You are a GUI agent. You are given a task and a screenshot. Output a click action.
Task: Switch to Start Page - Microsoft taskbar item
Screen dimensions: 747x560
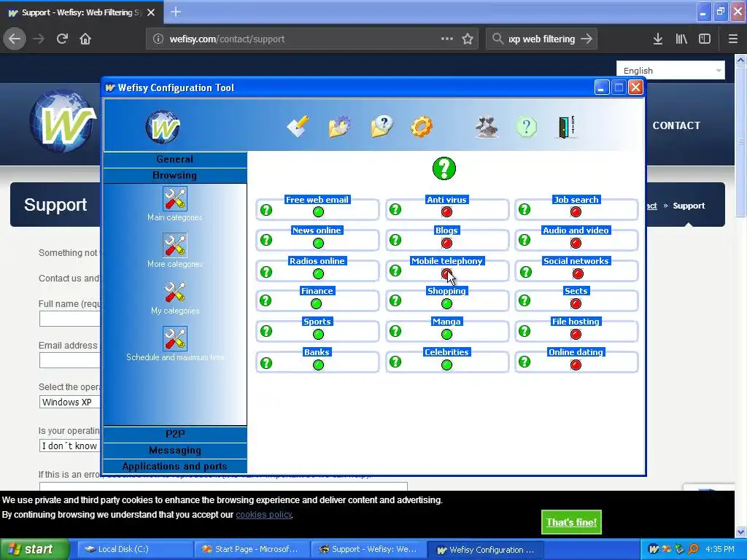[x=251, y=549]
